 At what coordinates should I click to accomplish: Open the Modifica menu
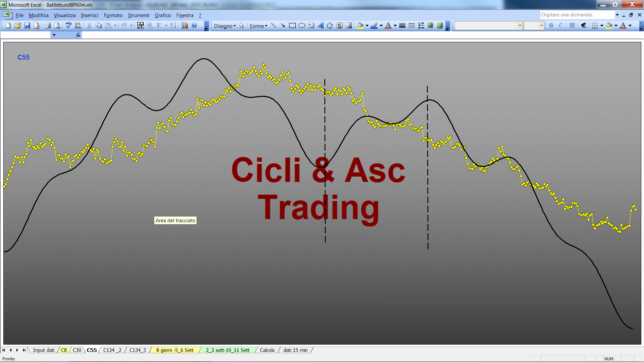point(39,15)
